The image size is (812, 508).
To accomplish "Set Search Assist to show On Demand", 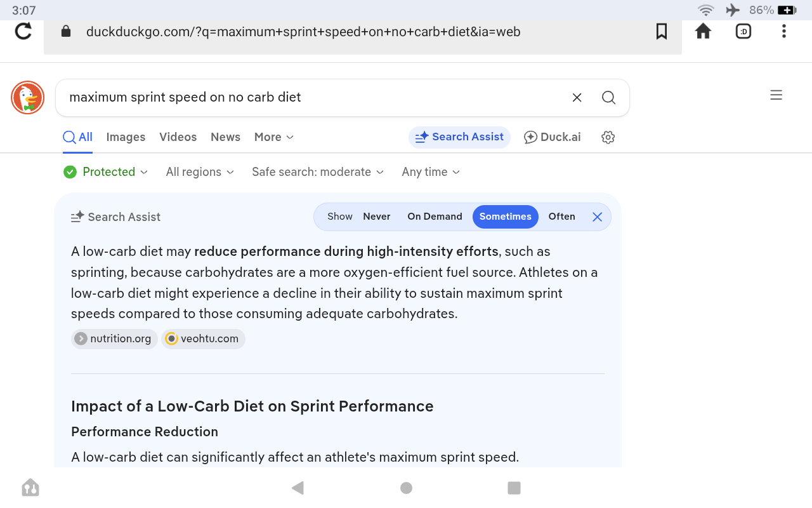I will 435,217.
